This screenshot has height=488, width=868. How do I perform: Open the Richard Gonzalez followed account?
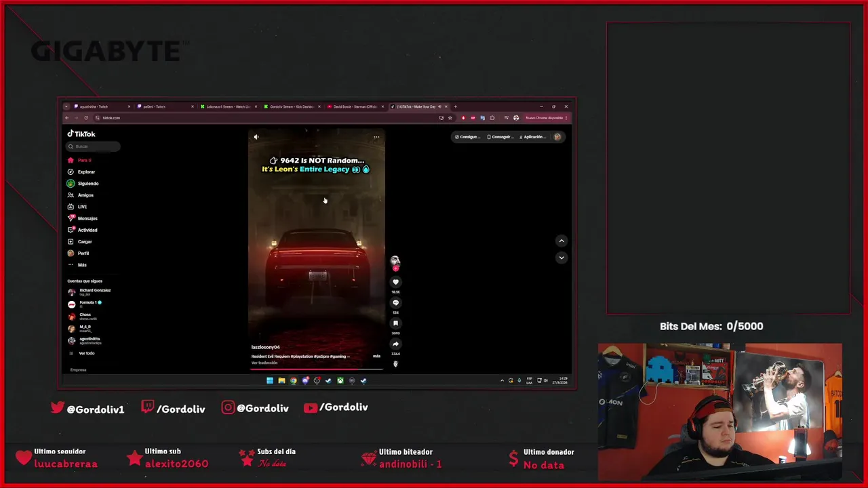90,292
